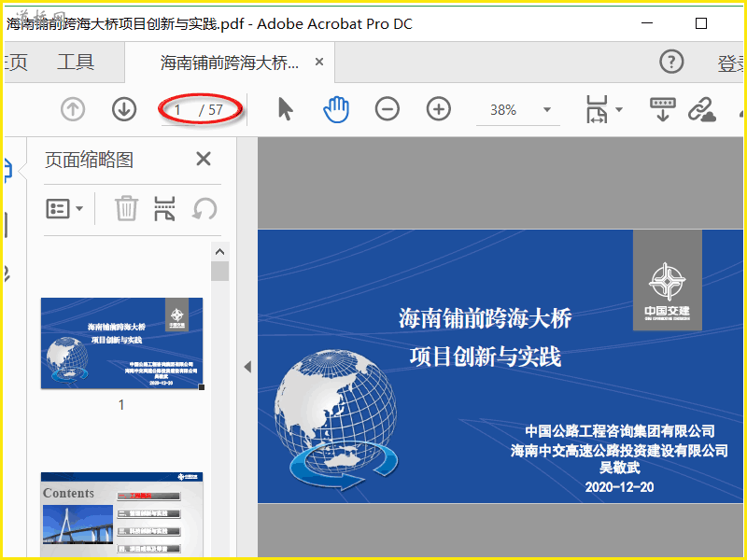Viewport: 747px width, 560px height.
Task: Expand the page fit options arrow
Action: 619,109
